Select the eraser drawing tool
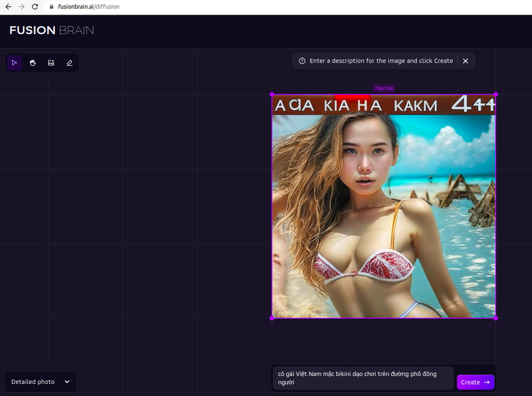532x396 pixels. tap(69, 62)
